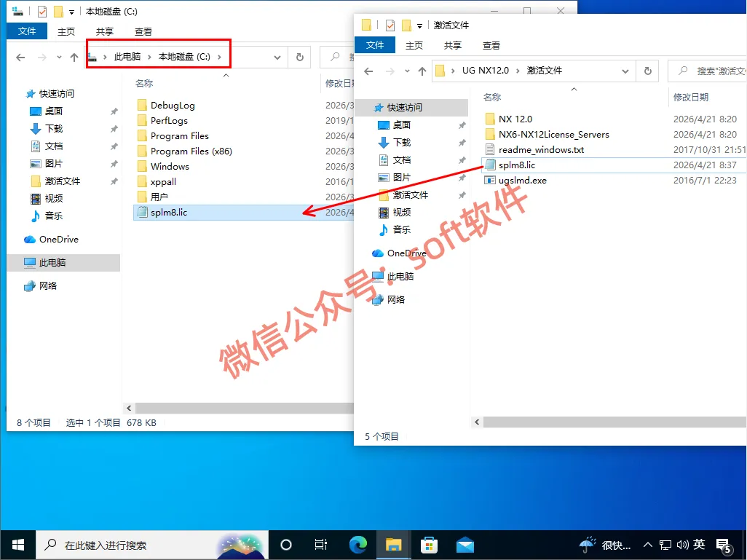Go back in C: drive window
Image resolution: width=747 pixels, height=560 pixels.
coord(20,58)
